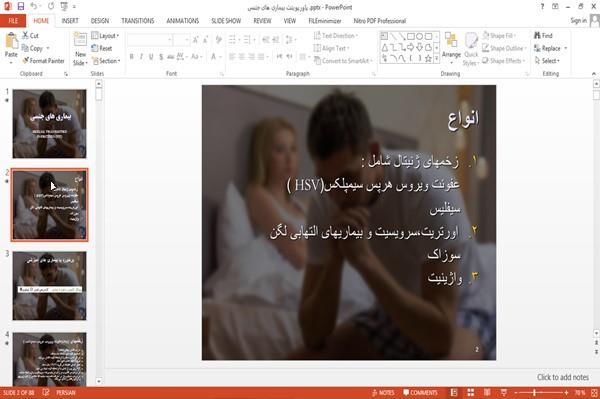Click the Save icon in quick access toolbar
This screenshot has height=399, width=600.
pyautogui.click(x=21, y=7)
